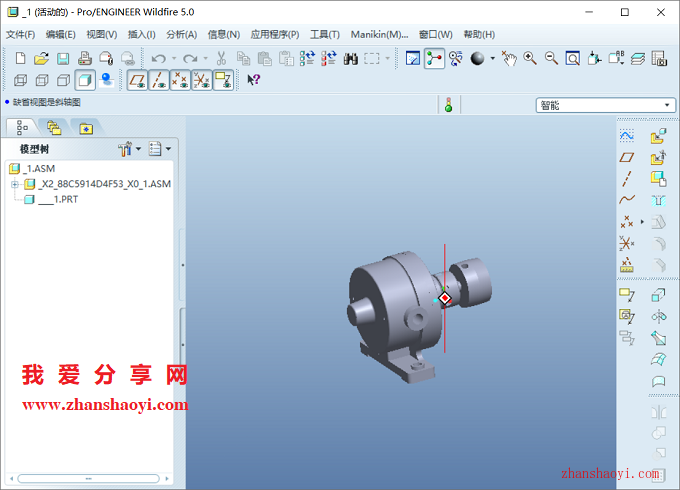680x490 pixels.
Task: Redo the last action
Action: 190,58
